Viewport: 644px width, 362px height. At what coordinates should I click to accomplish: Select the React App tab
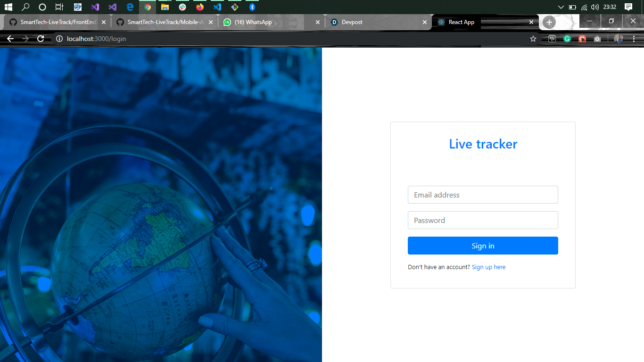click(485, 22)
